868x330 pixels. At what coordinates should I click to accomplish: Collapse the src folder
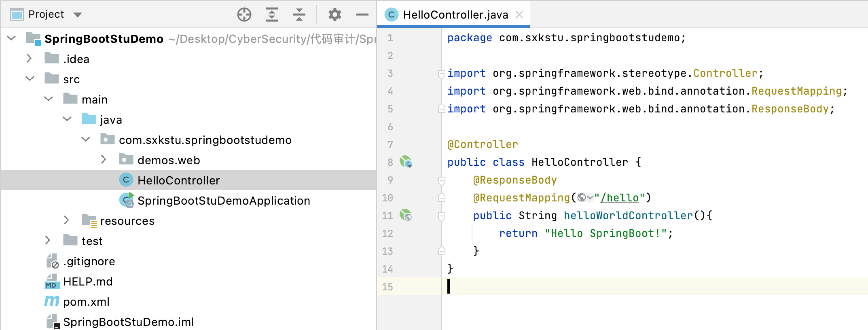(x=30, y=79)
